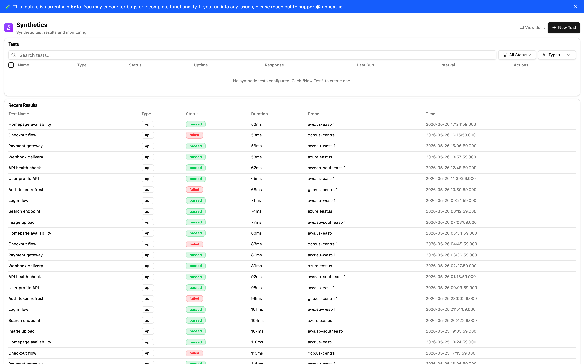The image size is (588, 364).
Task: Open the All Status filter dropdown
Action: 517,55
